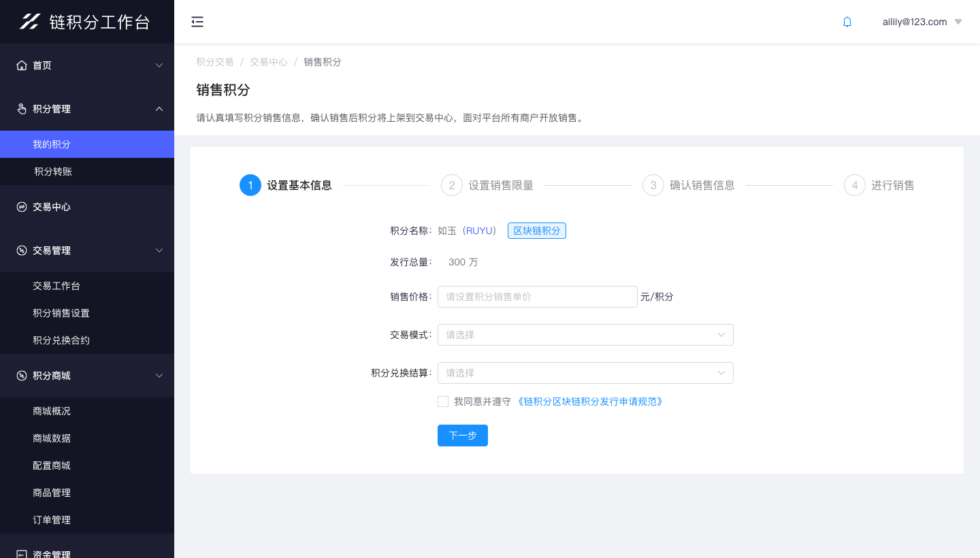Click the 交易管理 clock icon
The height and width of the screenshot is (558, 980).
point(22,250)
